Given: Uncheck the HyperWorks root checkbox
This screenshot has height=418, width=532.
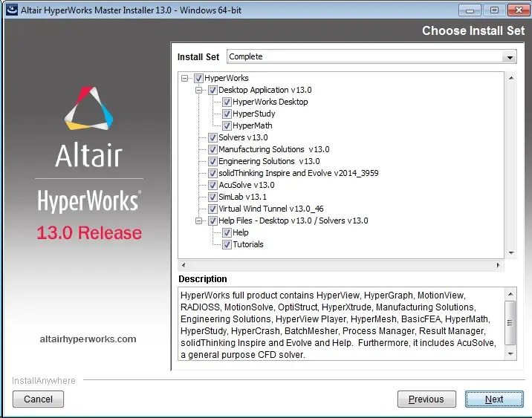Looking at the screenshot, I should coord(198,78).
